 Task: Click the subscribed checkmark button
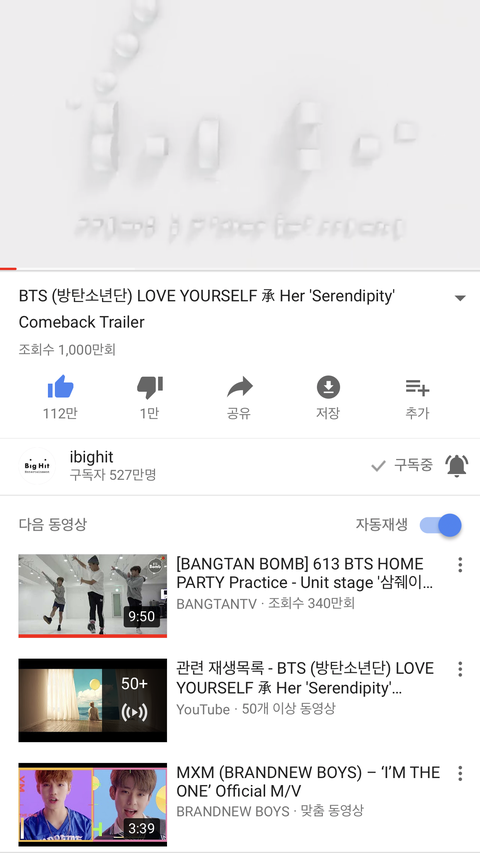coord(402,465)
